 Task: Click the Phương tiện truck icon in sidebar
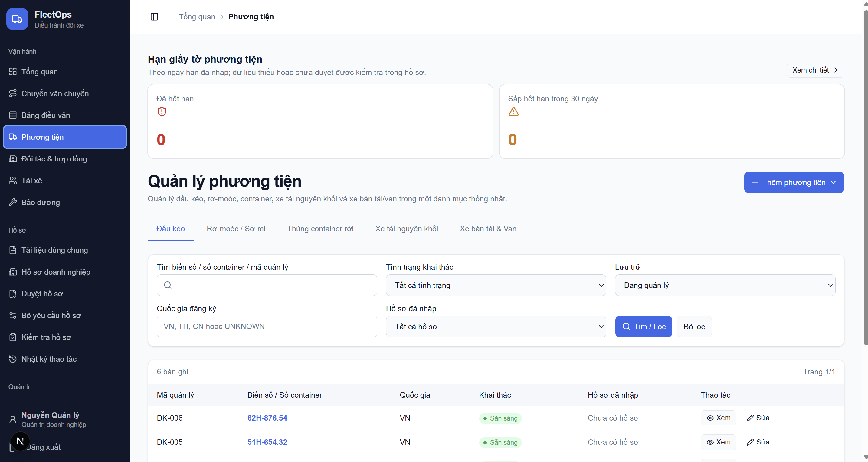coord(13,137)
